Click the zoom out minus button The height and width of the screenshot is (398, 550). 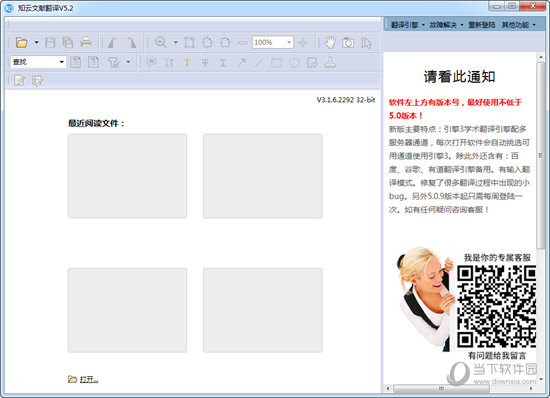[x=243, y=43]
